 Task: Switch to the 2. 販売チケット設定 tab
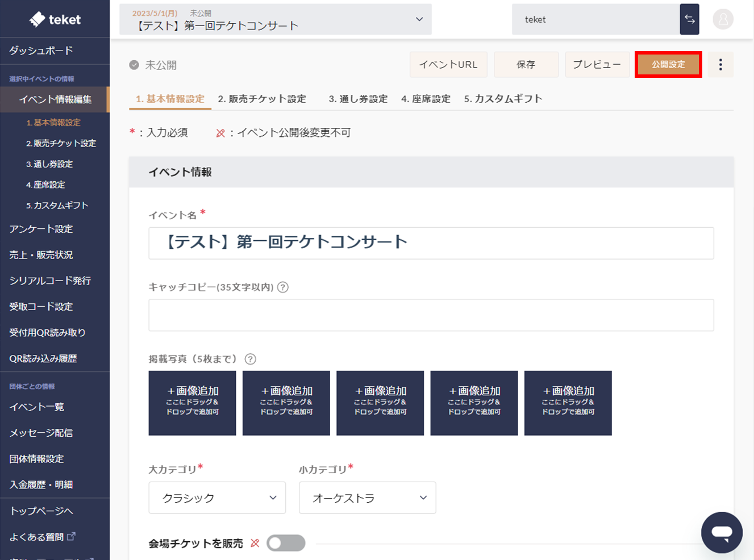coord(262,99)
